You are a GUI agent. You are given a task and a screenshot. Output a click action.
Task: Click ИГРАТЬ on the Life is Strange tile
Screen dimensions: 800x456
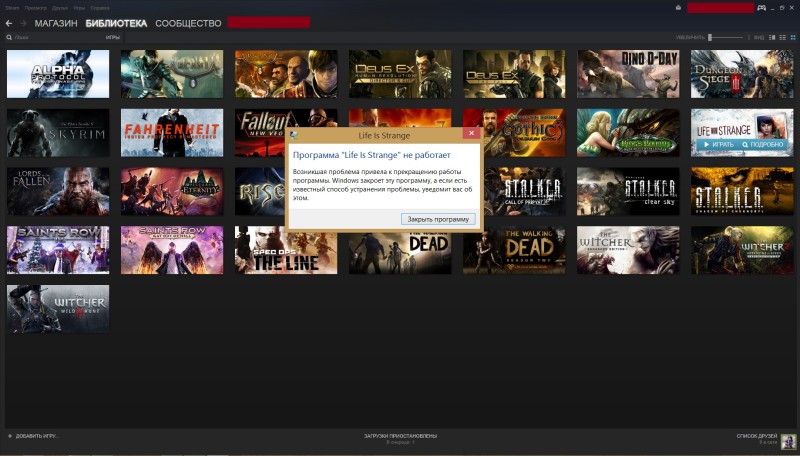click(x=718, y=145)
